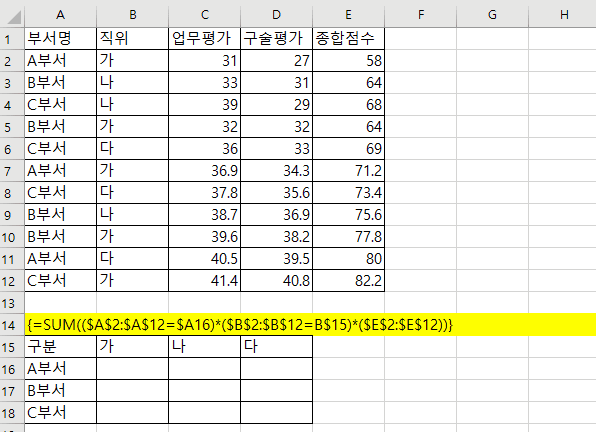Select the cell with value 39.6

(204, 237)
